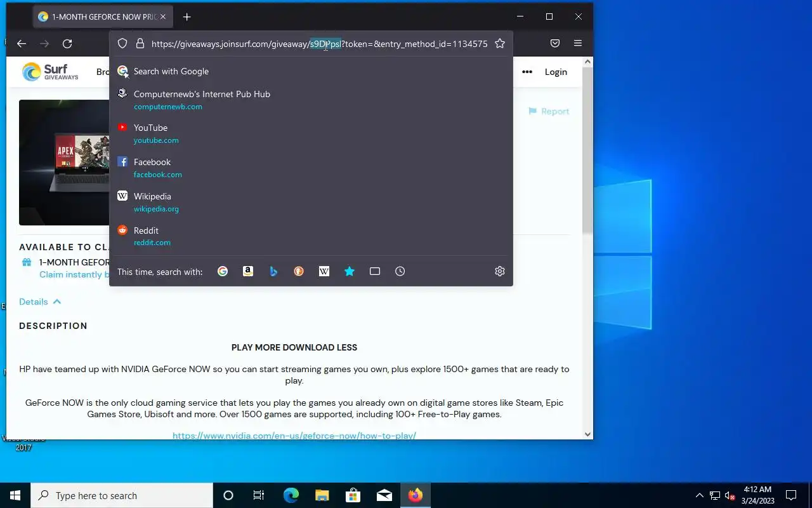Viewport: 812px width, 508px height.
Task: Search this time with Wikipedia
Action: pyautogui.click(x=324, y=271)
